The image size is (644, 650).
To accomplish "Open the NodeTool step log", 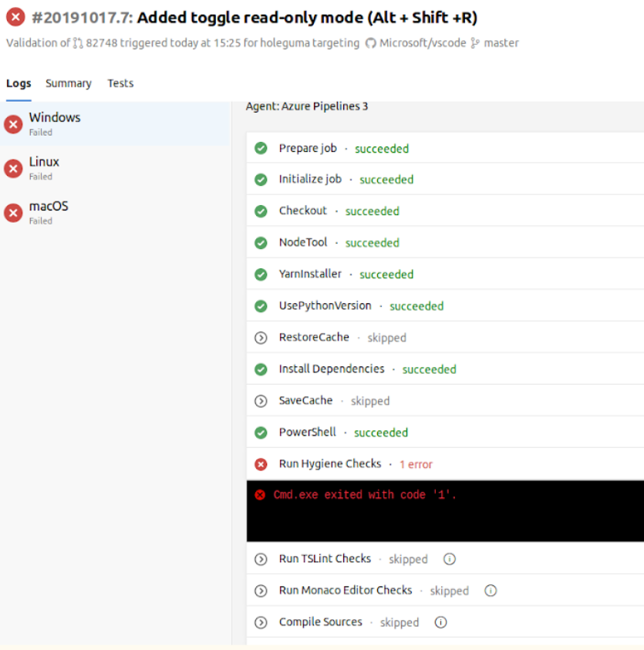I will (445, 243).
